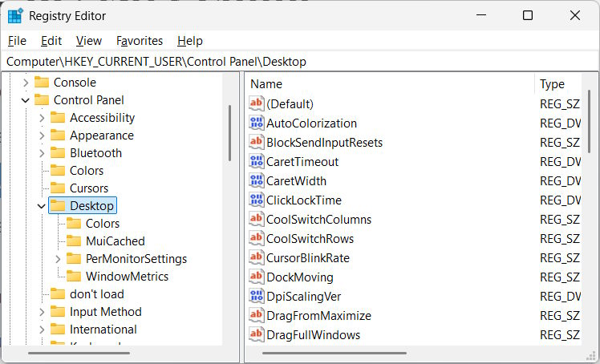The image size is (600, 364).
Task: Click the ab icon beside DragFromMaximize
Action: point(257,315)
